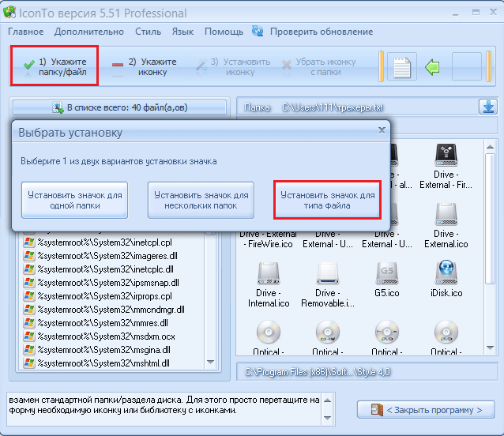Select the fourth Optical icon, last DVD disc
Screen dimensions: 504x436
[x=446, y=333]
